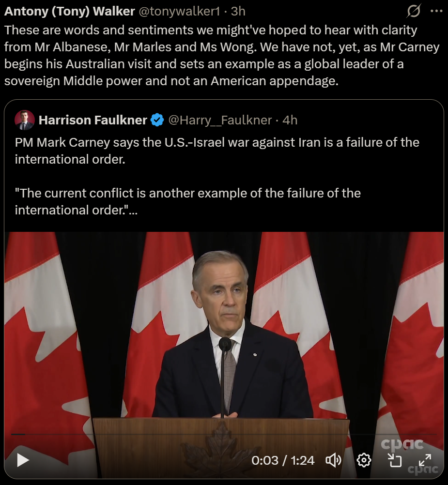Mute the video with the speaker icon
The width and height of the screenshot is (448, 485).
point(333,460)
